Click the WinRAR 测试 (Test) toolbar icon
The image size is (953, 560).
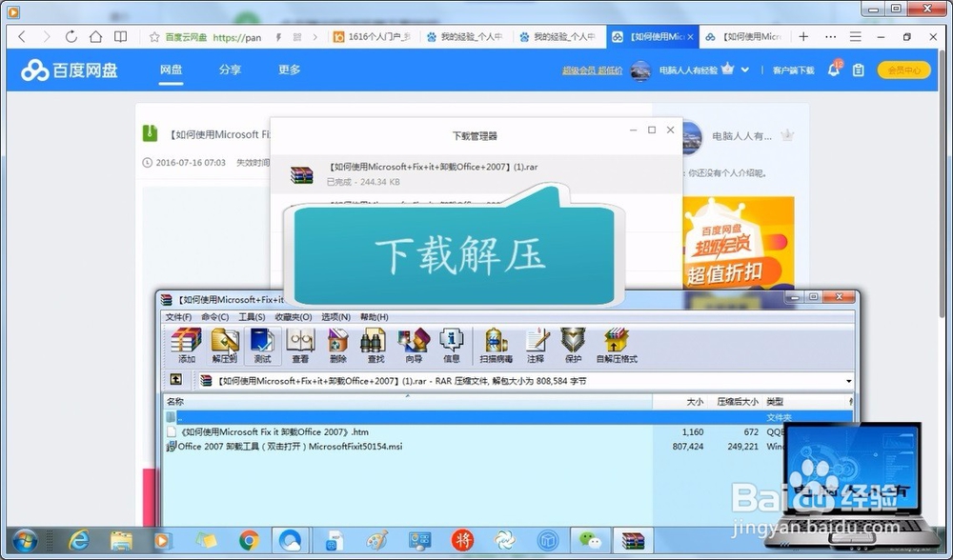(263, 346)
